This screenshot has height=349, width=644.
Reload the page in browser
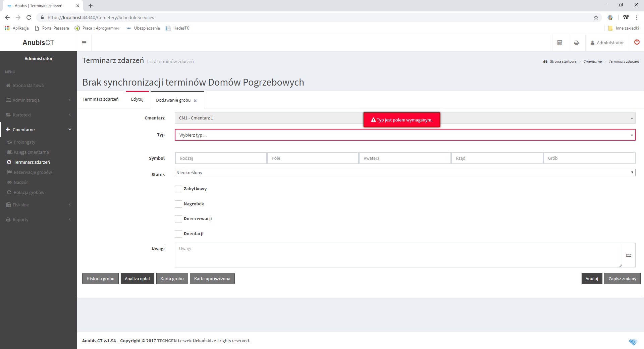29,17
